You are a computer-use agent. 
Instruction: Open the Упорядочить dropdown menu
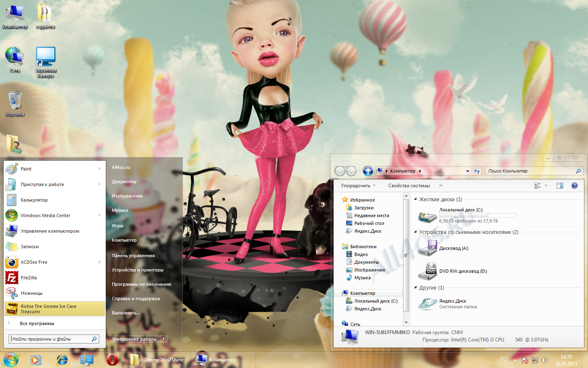tap(358, 186)
